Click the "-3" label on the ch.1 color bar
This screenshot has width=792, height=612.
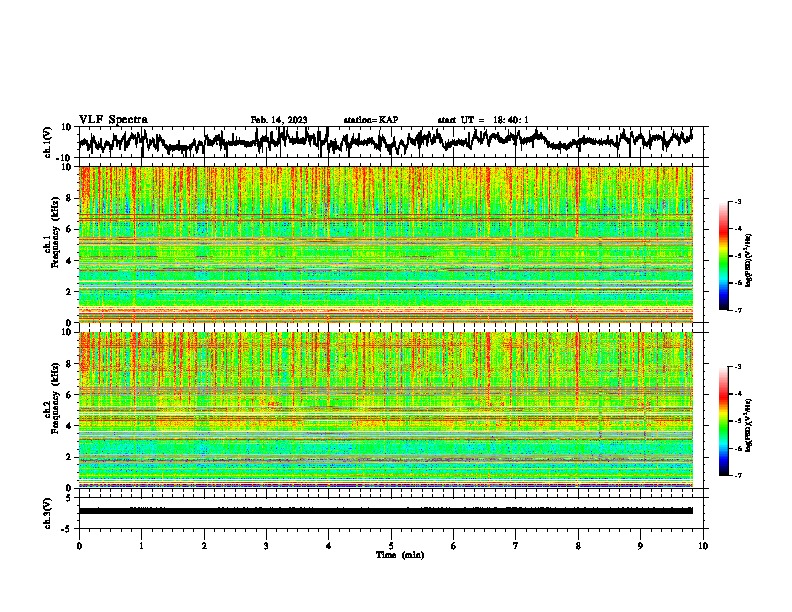click(x=738, y=201)
